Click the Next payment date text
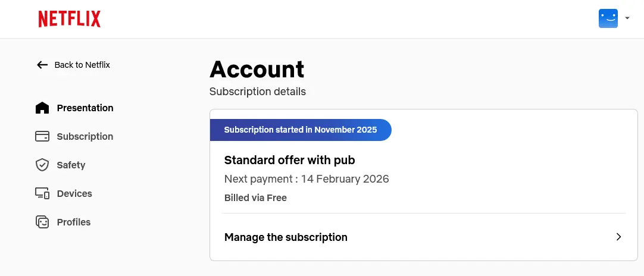Screen dimensions: 644x276 307,179
